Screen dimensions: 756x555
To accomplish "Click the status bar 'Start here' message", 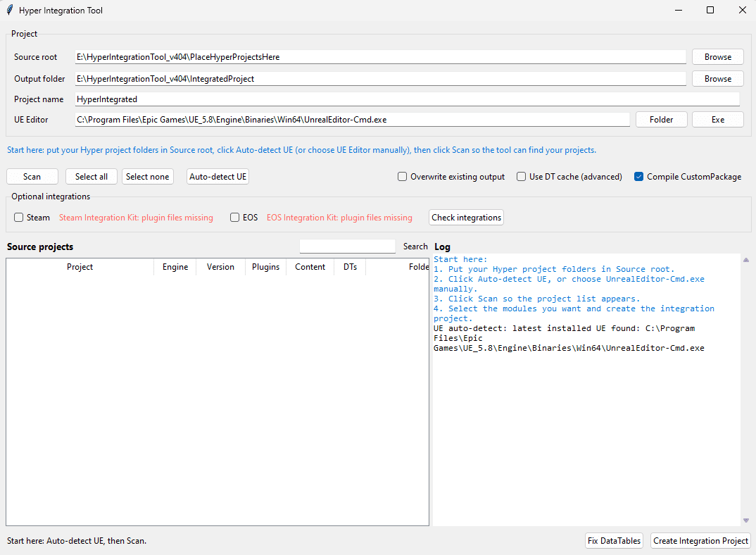I will coord(77,541).
